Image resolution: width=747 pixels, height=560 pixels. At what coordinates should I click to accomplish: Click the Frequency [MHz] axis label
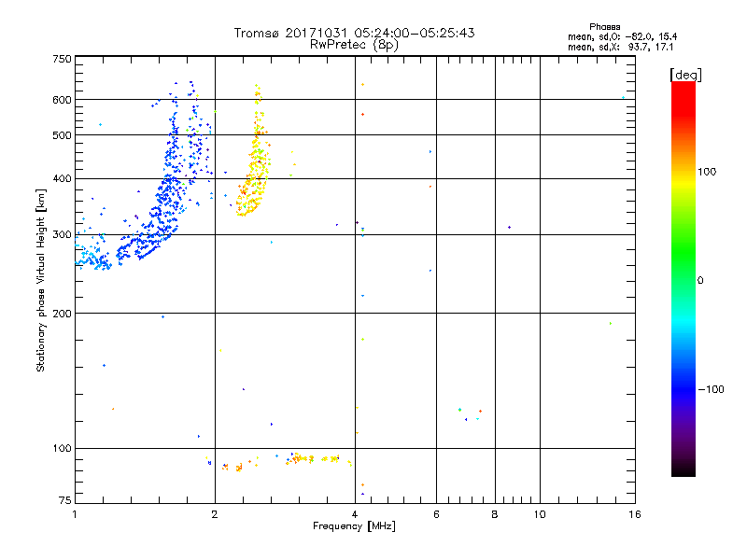[354, 526]
